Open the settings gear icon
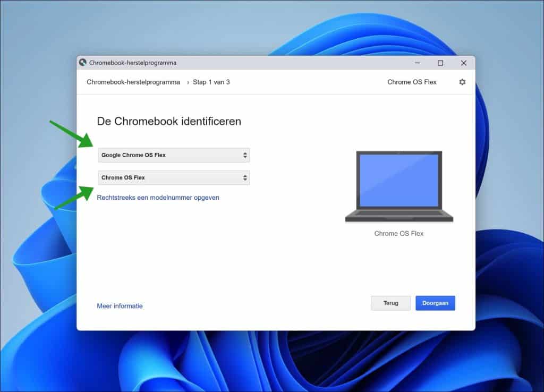The height and width of the screenshot is (392, 544). (462, 82)
